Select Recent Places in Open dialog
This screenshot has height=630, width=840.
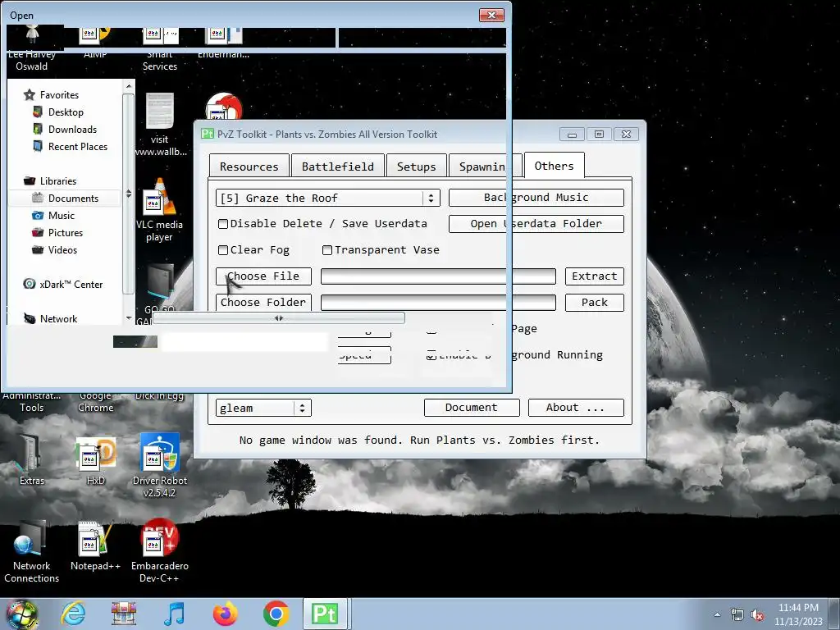tap(78, 146)
